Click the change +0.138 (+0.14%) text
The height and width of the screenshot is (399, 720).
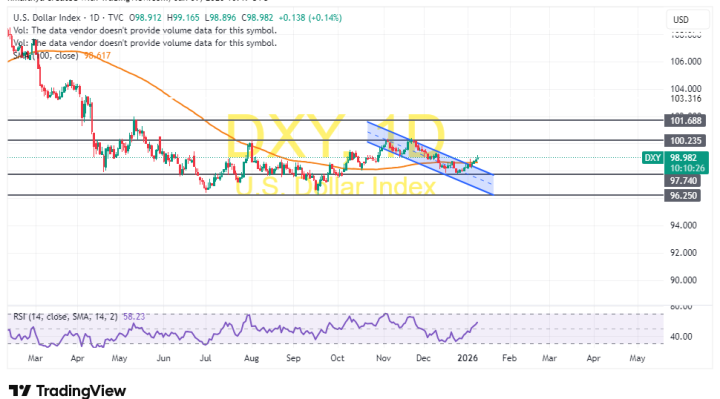click(310, 18)
